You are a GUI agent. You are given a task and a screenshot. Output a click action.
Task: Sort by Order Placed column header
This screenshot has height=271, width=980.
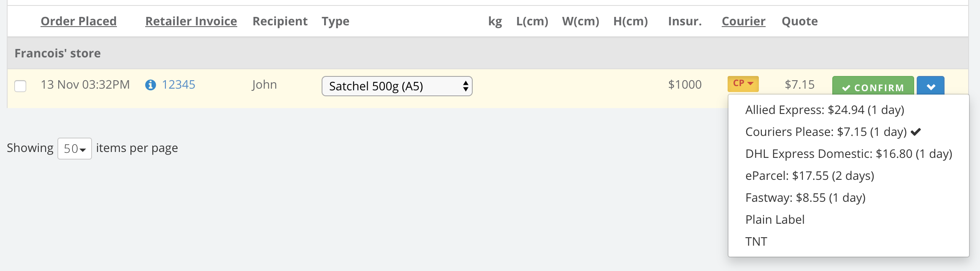pos(79,21)
